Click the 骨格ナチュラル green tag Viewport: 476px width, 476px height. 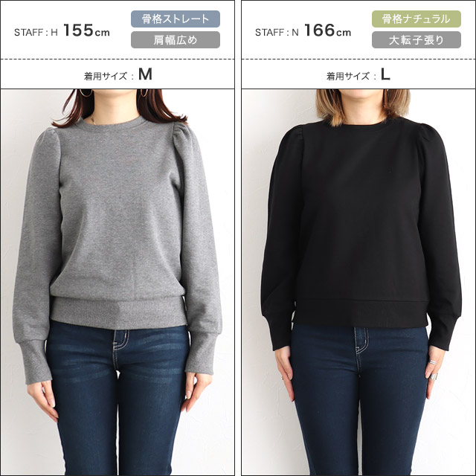click(x=416, y=19)
